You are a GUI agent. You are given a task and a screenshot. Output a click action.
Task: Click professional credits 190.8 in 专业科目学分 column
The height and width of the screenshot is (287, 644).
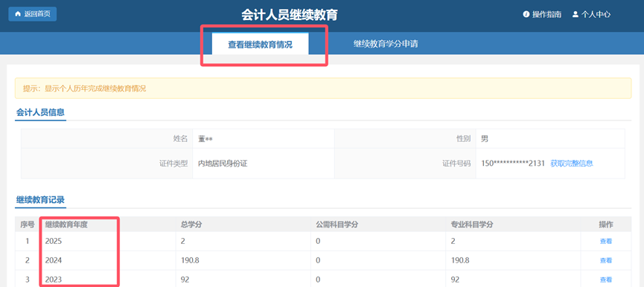[x=460, y=260]
